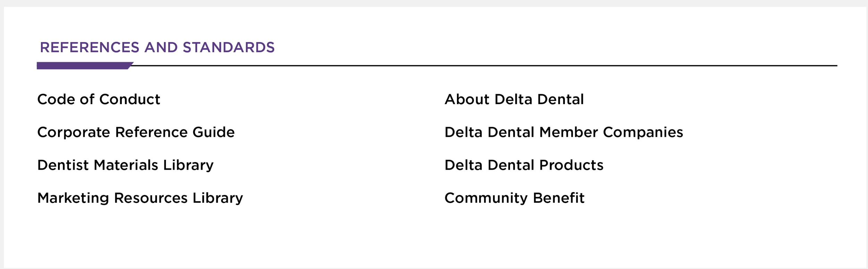Image resolution: width=868 pixels, height=269 pixels.
Task: Open the Corporate Reference Guide link
Action: point(136,132)
